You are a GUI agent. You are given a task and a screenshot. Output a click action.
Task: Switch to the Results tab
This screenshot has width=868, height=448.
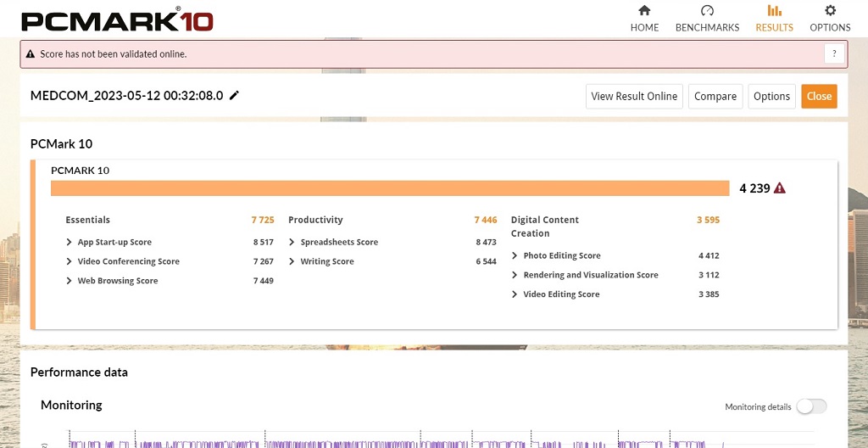774,19
